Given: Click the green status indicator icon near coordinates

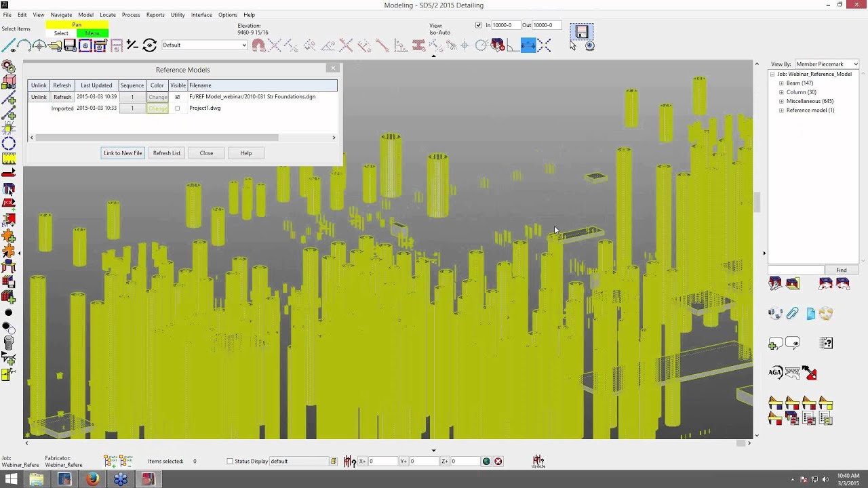Looking at the screenshot, I should (486, 462).
